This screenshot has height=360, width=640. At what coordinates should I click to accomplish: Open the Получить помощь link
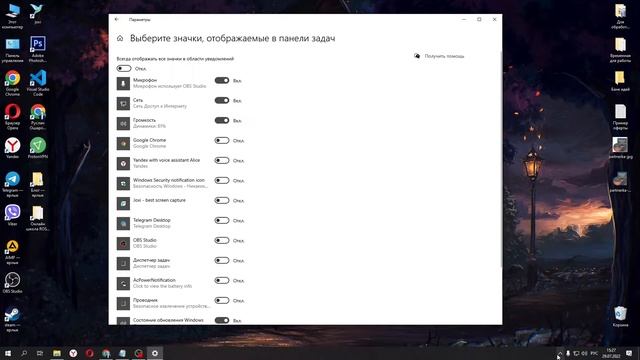(444, 56)
